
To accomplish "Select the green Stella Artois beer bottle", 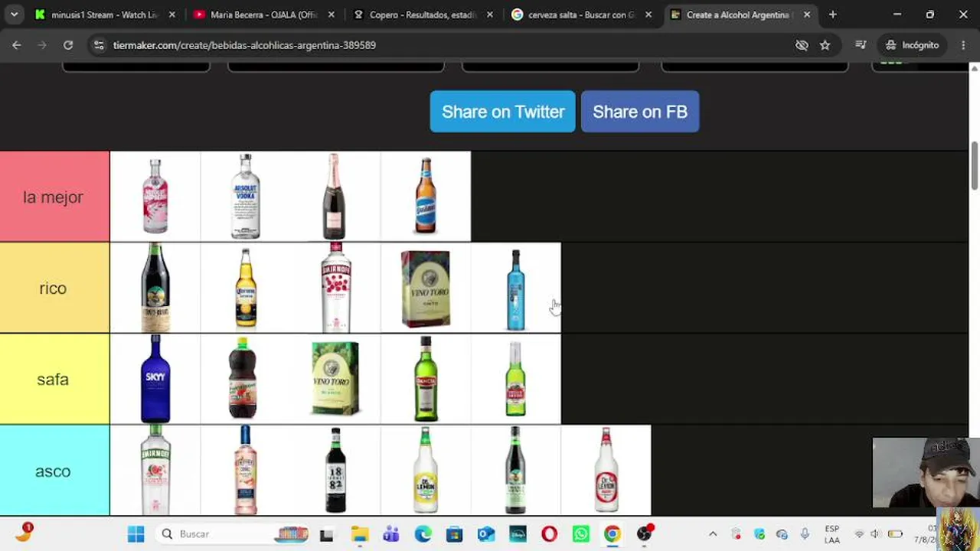I will click(x=516, y=380).
